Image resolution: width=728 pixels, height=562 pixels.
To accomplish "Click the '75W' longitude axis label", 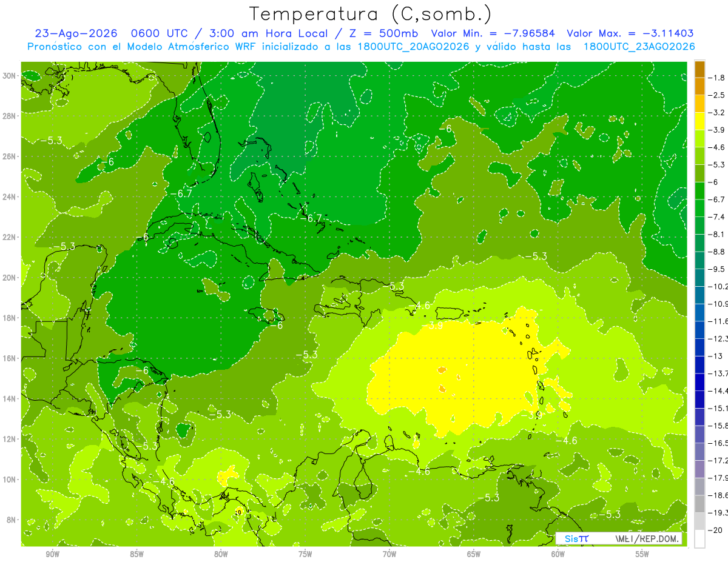I will [x=305, y=554].
